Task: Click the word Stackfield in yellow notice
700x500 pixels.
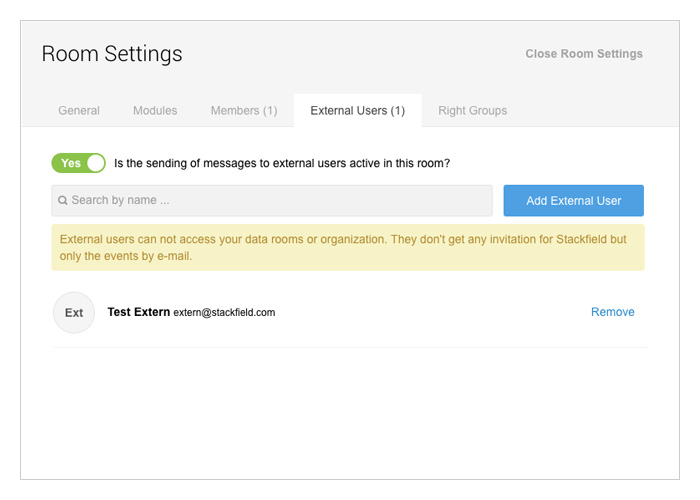Action: 582,239
